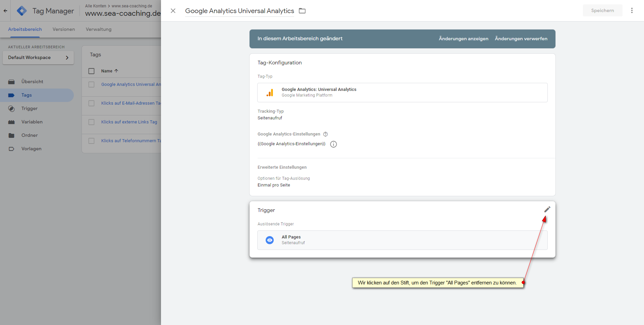Click the back arrow in Tag Manager header
Screen dimensions: 644x325
click(5, 11)
